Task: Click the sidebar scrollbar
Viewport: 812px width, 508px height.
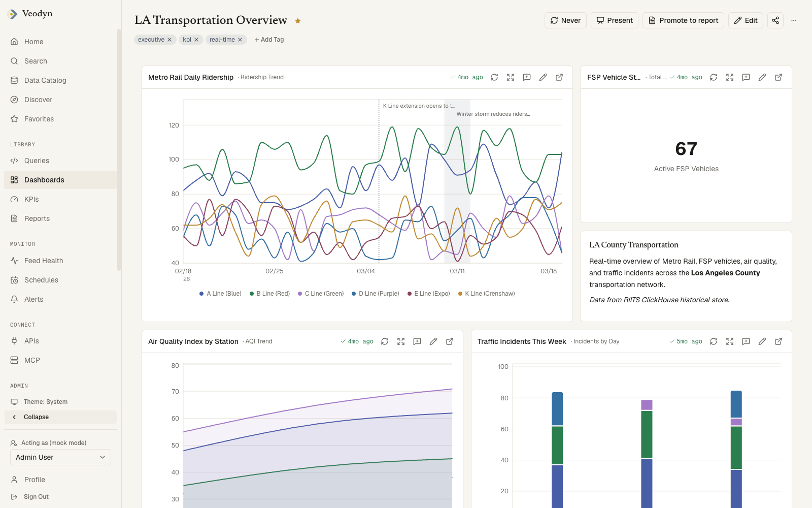Action: point(119,150)
